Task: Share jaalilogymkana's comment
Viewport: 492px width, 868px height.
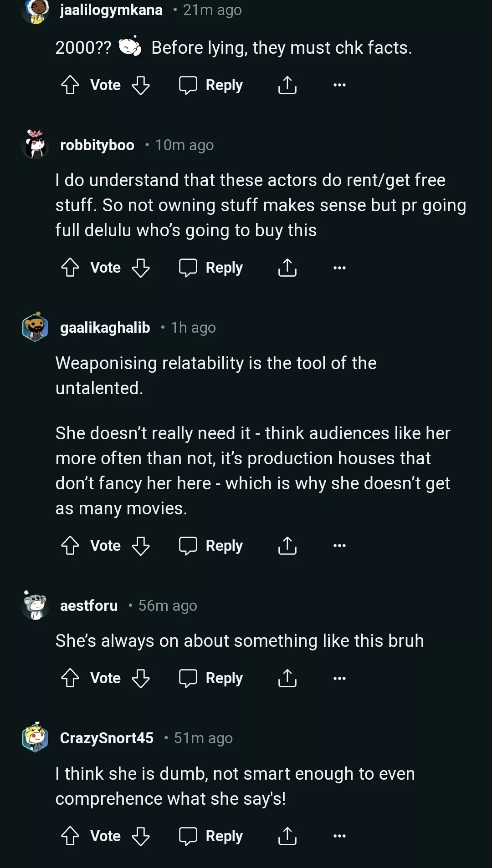Action: click(287, 85)
